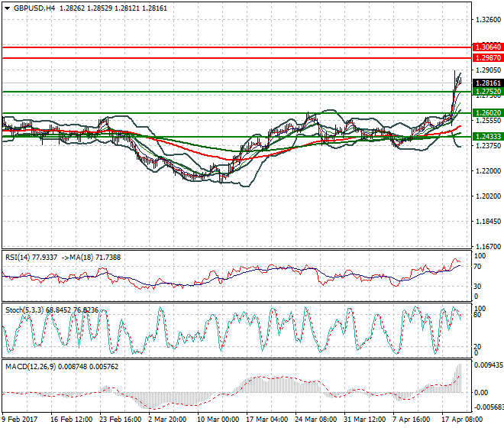Click the 9 Feb 2017 date label

click(x=20, y=420)
